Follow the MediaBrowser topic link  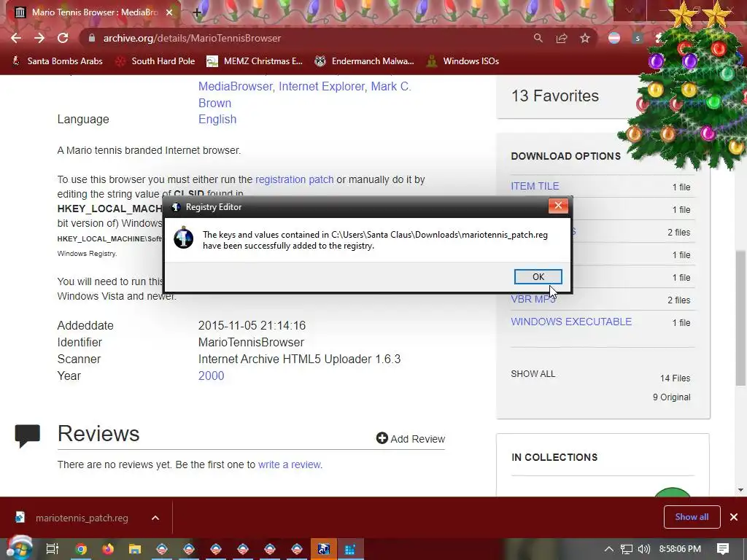pyautogui.click(x=236, y=86)
